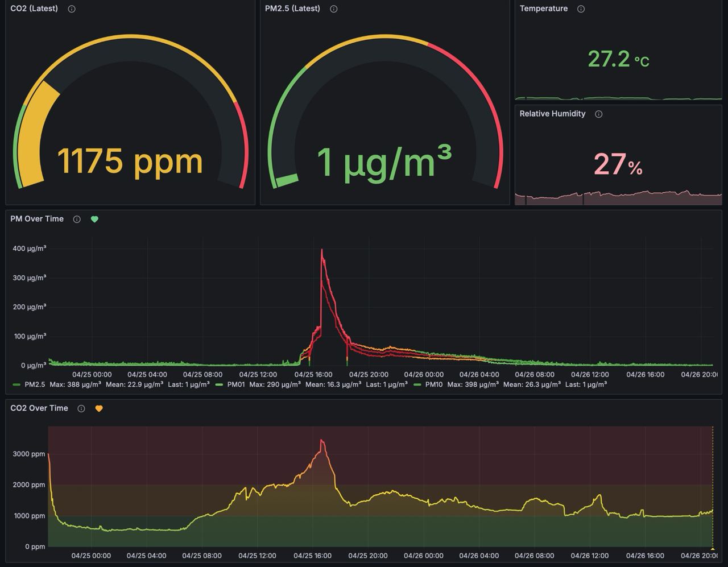
Task: Click the info icon next to PM Over Time
Action: (x=77, y=220)
